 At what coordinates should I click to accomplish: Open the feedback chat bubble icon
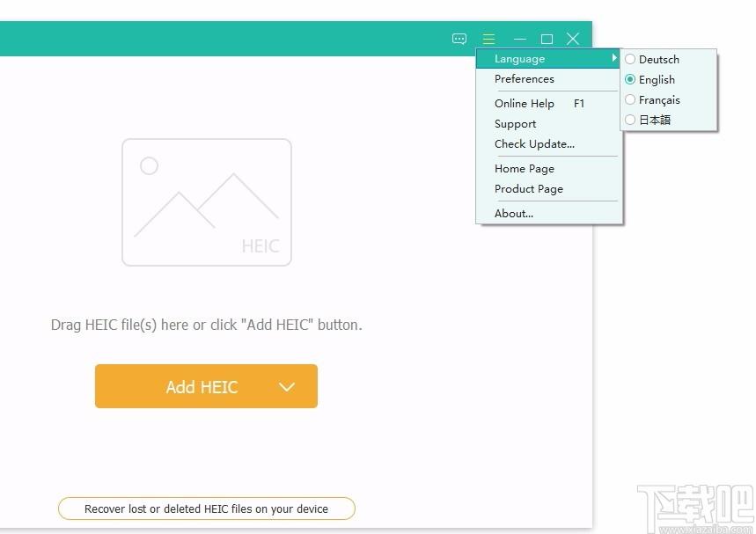tap(459, 39)
